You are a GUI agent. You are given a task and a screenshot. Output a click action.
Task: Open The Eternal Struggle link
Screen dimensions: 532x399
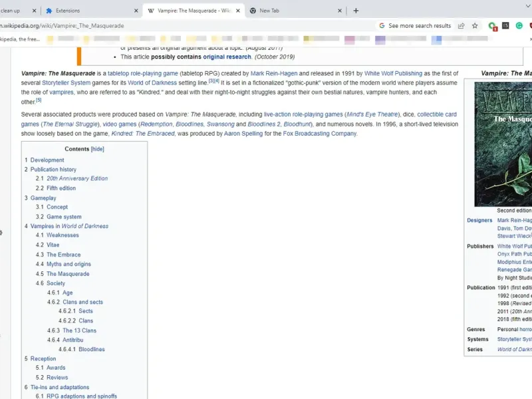click(x=70, y=124)
